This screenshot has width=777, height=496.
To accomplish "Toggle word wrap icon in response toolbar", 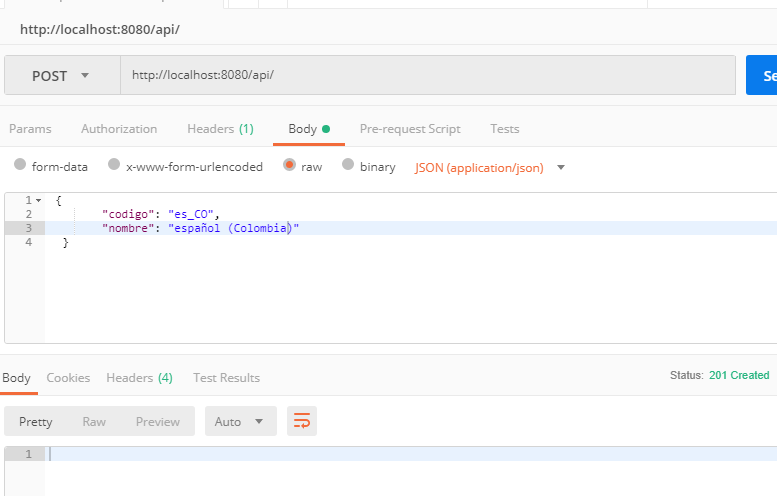I will (302, 421).
